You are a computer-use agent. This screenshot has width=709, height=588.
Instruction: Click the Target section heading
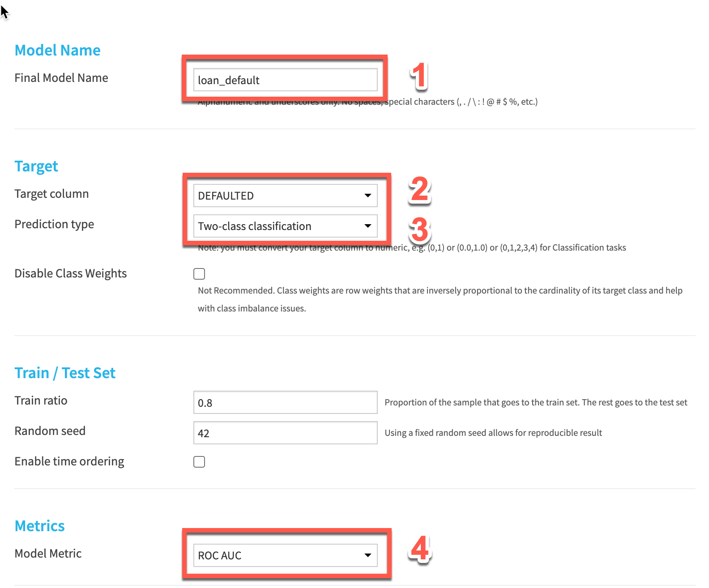pyautogui.click(x=36, y=166)
